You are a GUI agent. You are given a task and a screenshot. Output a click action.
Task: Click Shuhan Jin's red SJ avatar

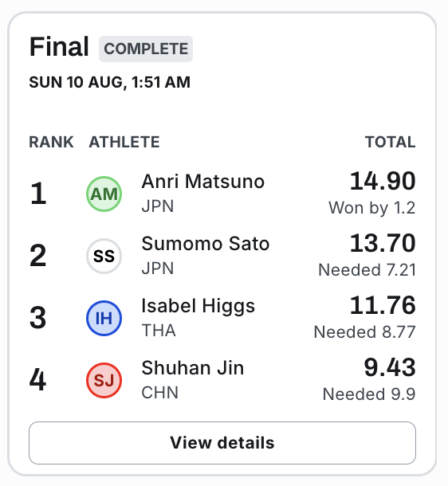click(104, 380)
